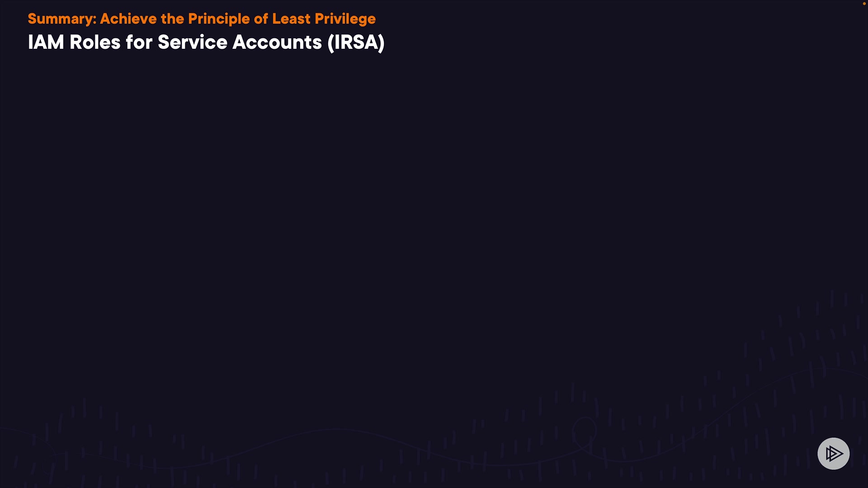Click the word "Accounts" in the slide title
This screenshot has height=488, width=868.
tap(277, 42)
